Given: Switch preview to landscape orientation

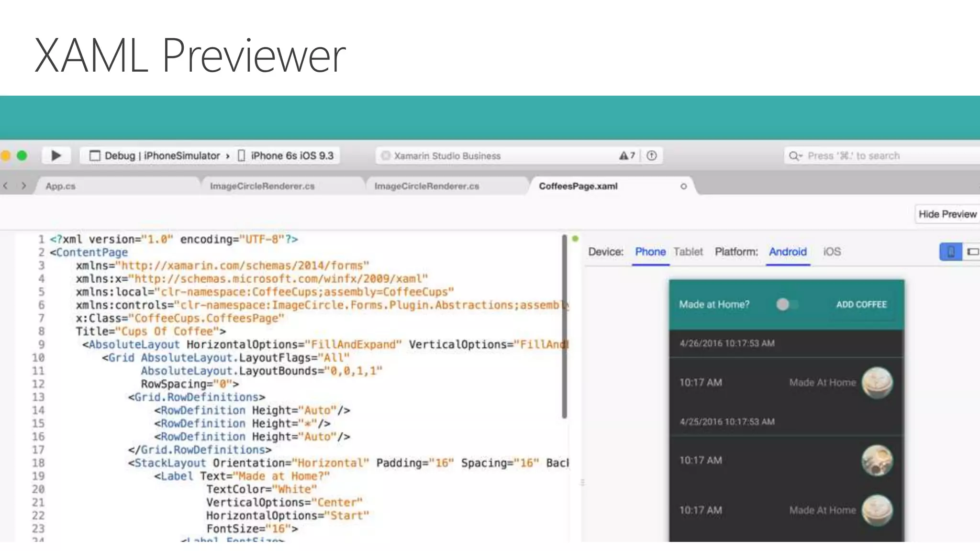Looking at the screenshot, I should point(972,252).
